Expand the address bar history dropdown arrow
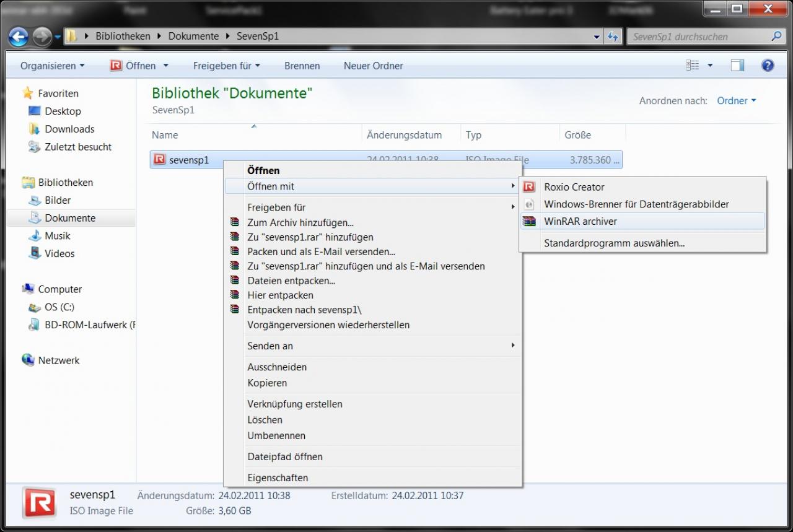793x532 pixels. (597, 37)
